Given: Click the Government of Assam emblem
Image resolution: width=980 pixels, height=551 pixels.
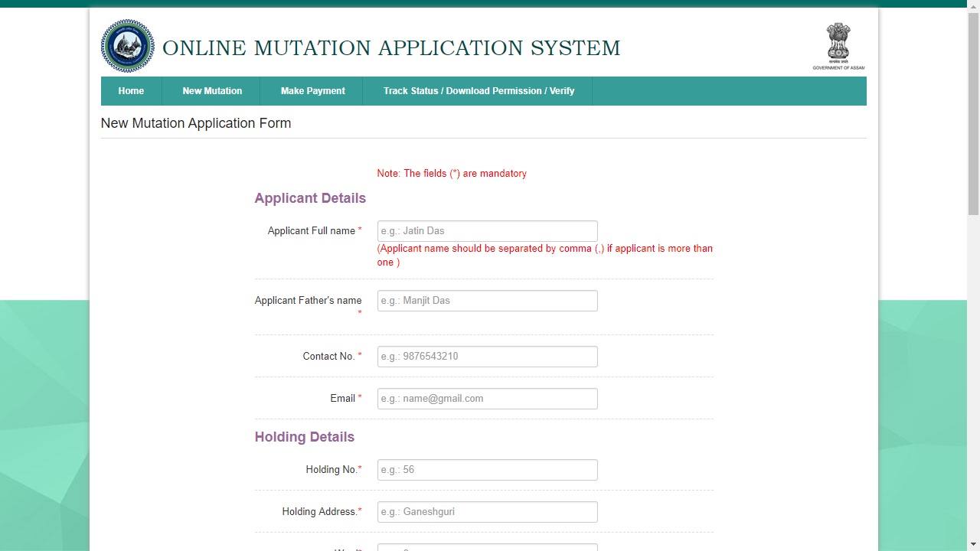Looking at the screenshot, I should click(838, 46).
